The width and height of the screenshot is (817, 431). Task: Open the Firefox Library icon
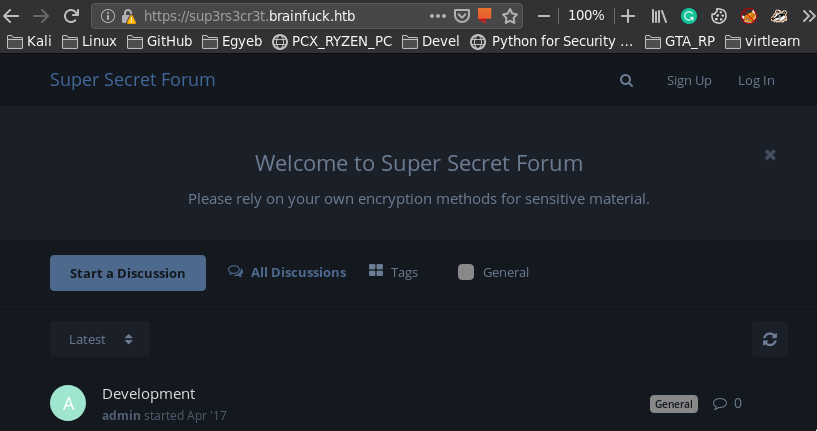[x=659, y=16]
